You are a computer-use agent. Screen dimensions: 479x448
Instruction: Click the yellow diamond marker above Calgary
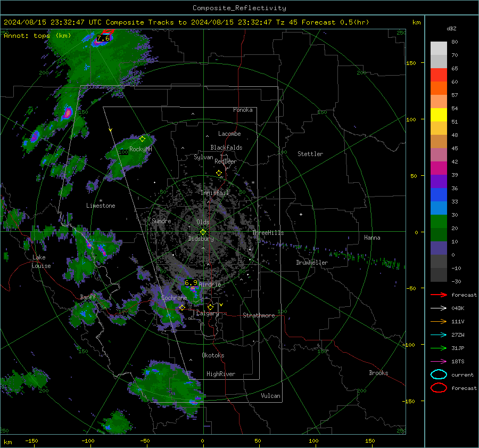[210, 307]
